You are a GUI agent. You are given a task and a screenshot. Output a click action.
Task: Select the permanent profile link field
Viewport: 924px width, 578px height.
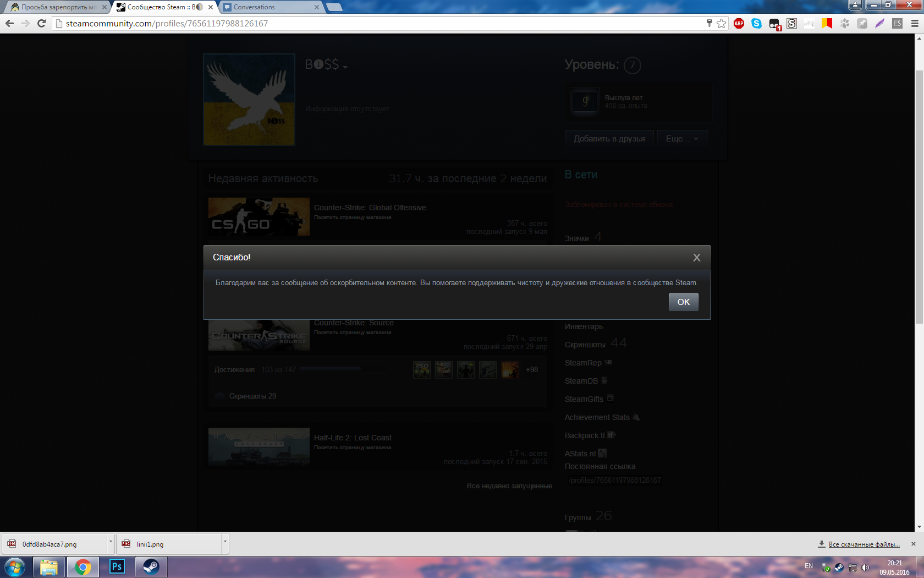point(614,480)
